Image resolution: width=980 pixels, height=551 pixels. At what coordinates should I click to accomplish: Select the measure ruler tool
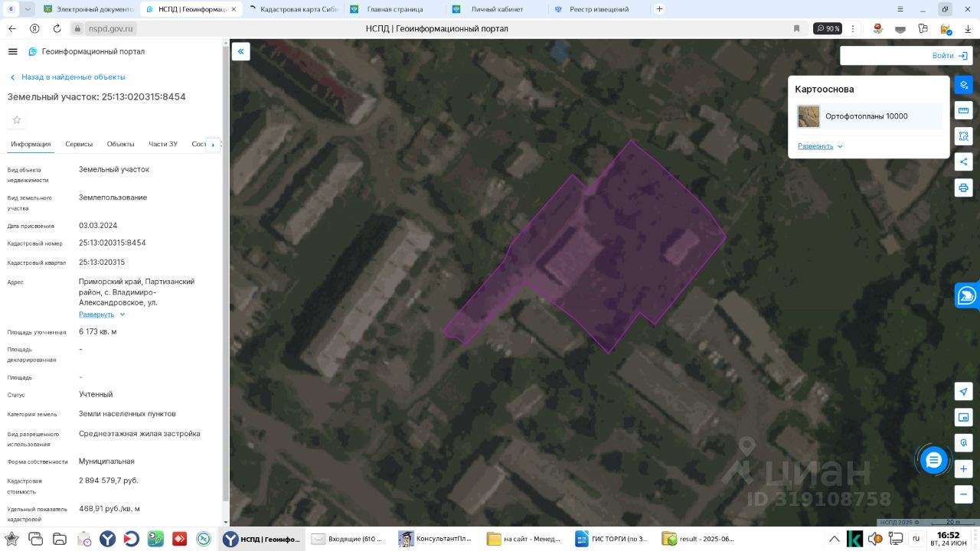(x=963, y=110)
